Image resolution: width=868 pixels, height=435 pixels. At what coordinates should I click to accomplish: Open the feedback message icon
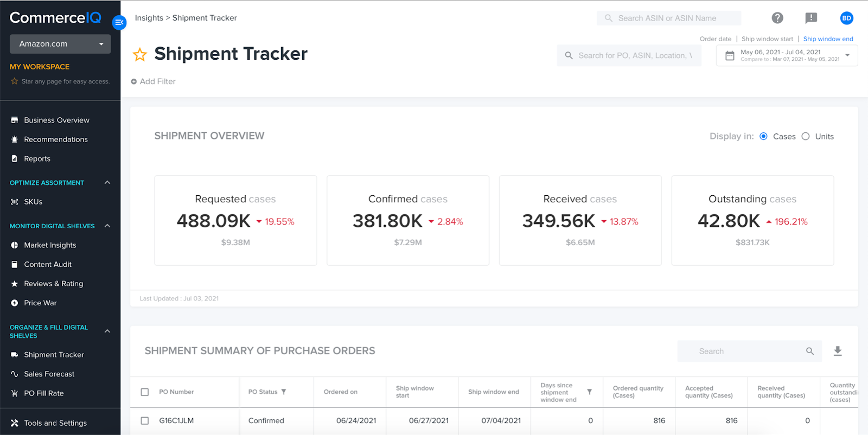[811, 18]
